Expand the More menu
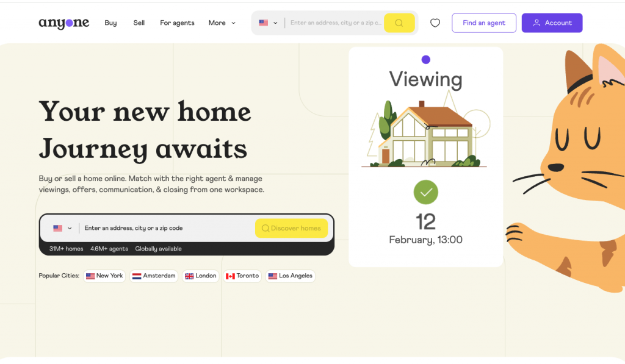 (x=222, y=23)
